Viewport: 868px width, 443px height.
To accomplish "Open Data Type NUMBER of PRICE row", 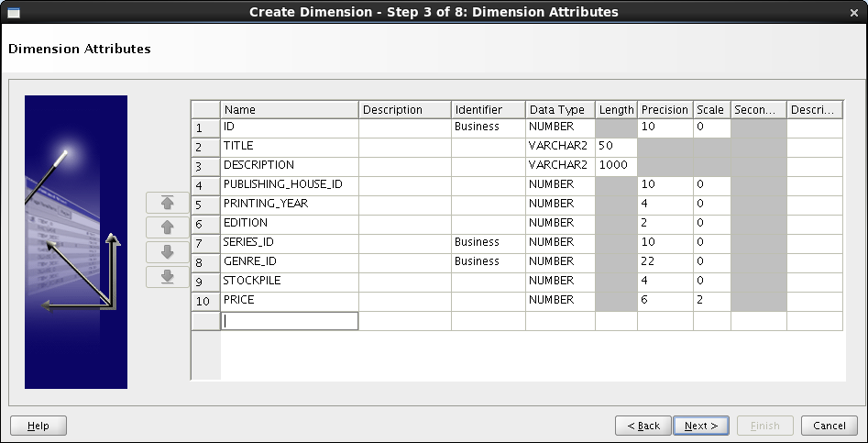I will click(560, 302).
